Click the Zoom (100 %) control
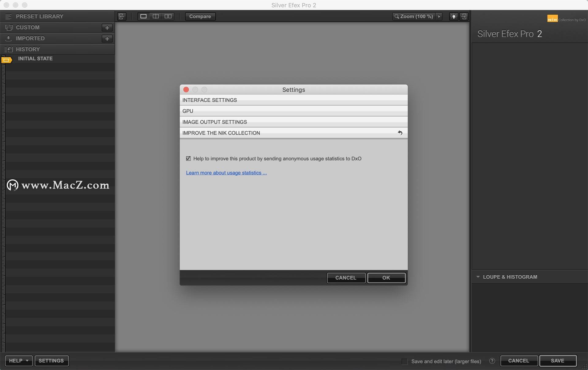 pos(414,16)
